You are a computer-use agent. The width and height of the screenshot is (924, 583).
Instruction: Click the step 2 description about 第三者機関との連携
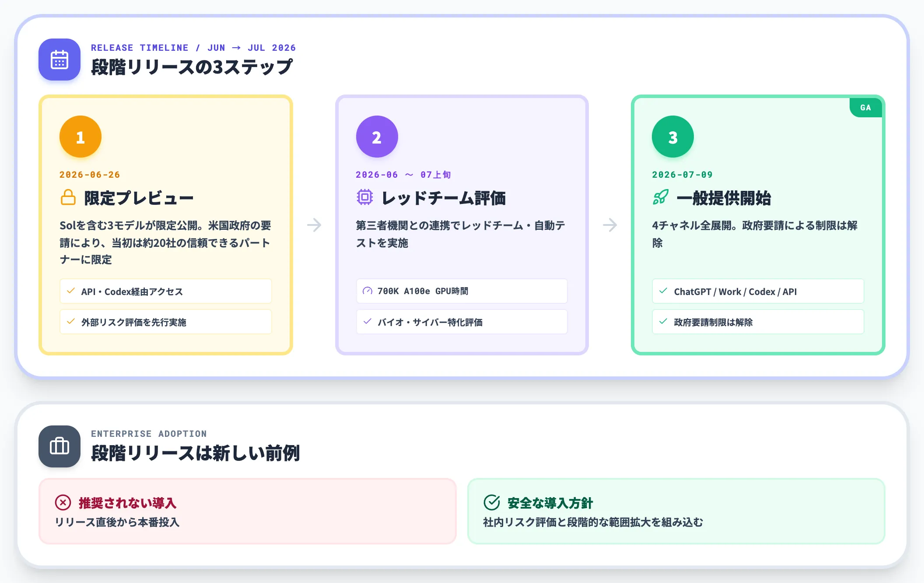tap(461, 234)
